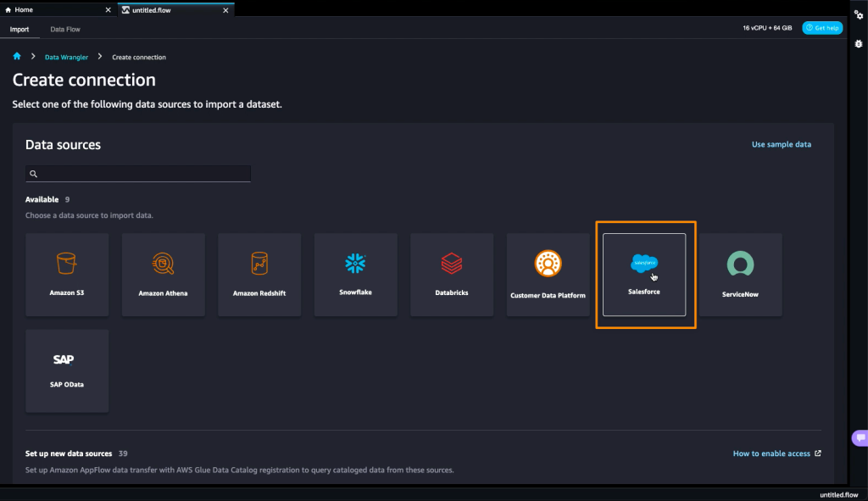Click the 16 vCPU + 64 GiB instance label
This screenshot has height=501, width=868.
point(767,28)
